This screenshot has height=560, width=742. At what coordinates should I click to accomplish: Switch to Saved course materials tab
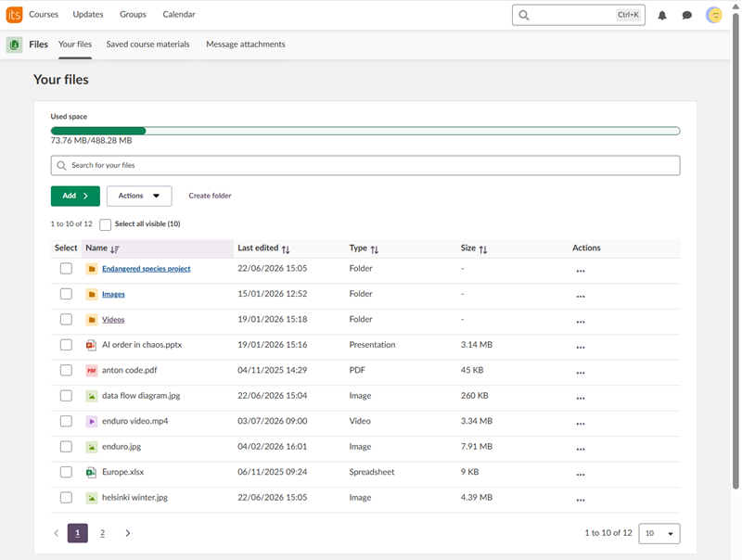pyautogui.click(x=147, y=44)
